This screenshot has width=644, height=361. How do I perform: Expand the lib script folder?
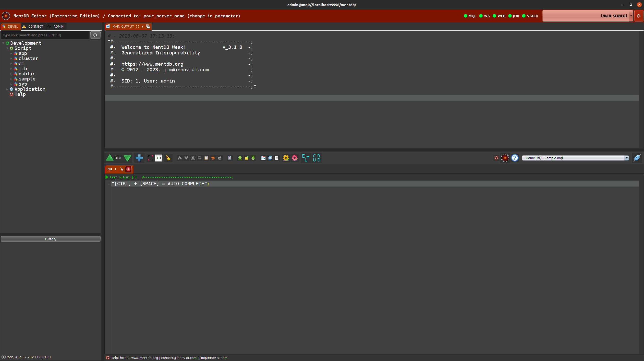coord(11,69)
